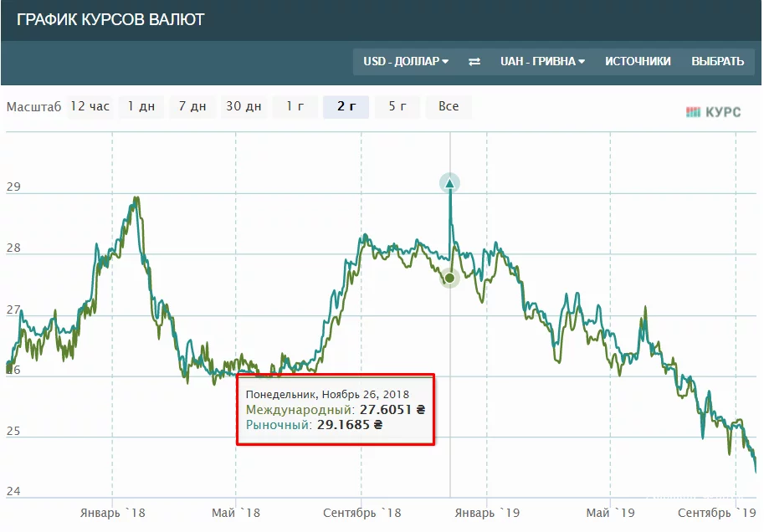Screen dimensions: 764x532
Task: Select the 2 г scale option
Action: [346, 107]
